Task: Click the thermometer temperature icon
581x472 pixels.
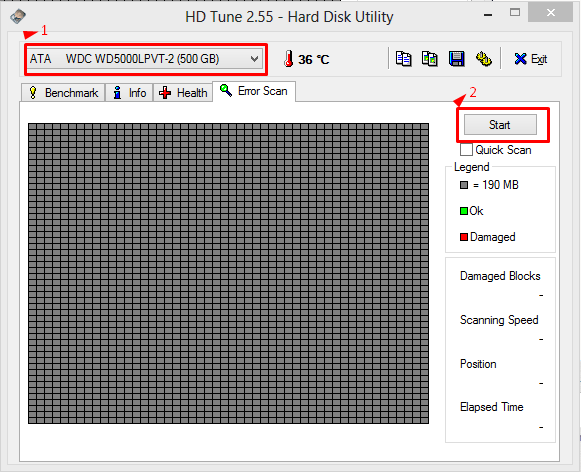Action: (288, 59)
